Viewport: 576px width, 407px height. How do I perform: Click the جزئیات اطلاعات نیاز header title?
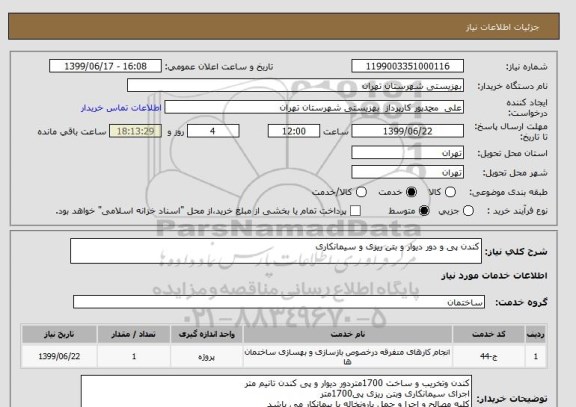[x=502, y=27]
